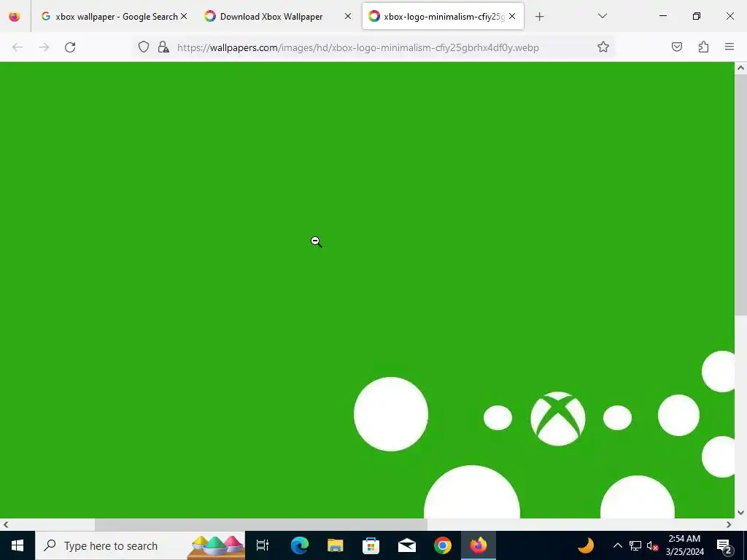This screenshot has width=747, height=560.
Task: Expand the list all tabs dropdown
Action: click(x=602, y=16)
